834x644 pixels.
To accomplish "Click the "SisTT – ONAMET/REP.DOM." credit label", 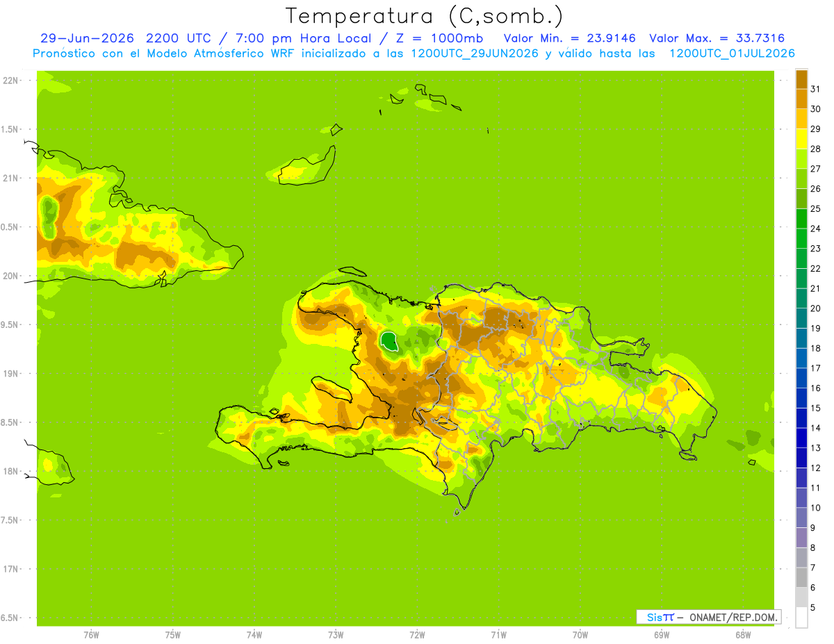I will tap(709, 617).
